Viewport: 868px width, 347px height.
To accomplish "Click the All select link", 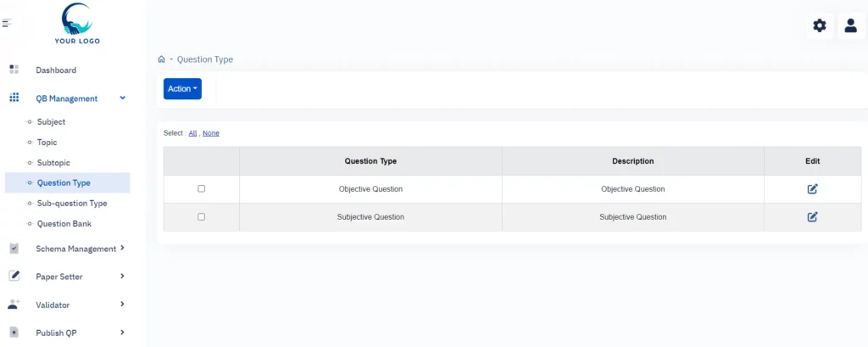I will tap(192, 133).
